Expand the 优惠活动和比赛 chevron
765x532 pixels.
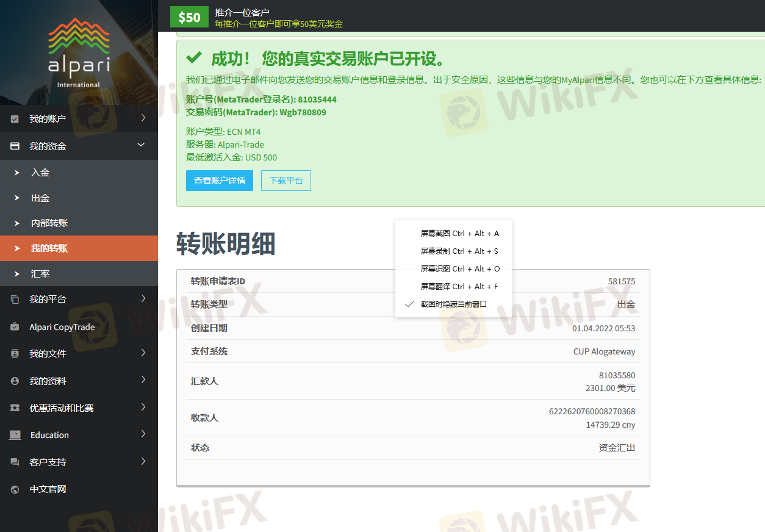pos(143,407)
